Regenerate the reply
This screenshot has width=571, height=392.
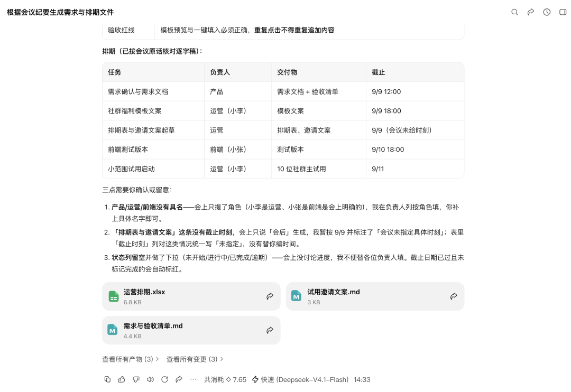click(x=164, y=379)
